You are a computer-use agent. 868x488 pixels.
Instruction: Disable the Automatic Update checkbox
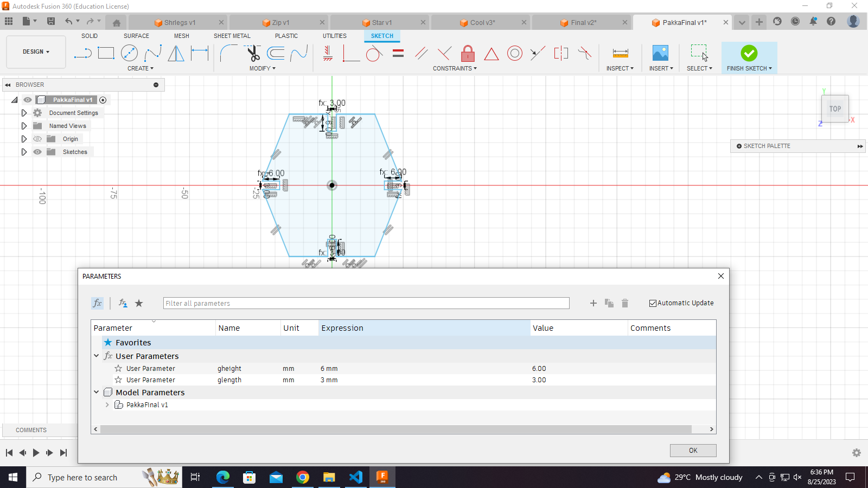point(653,303)
